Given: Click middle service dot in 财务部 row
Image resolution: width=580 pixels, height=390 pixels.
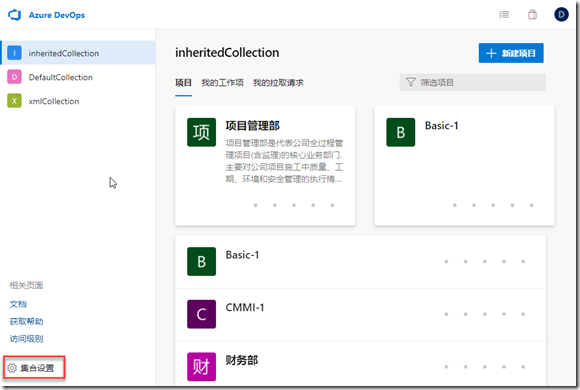Looking at the screenshot, I should (485, 367).
